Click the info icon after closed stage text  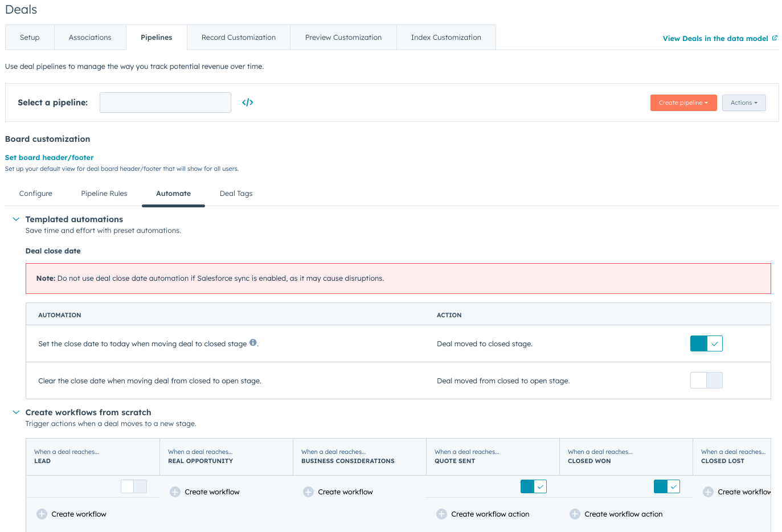tap(253, 343)
